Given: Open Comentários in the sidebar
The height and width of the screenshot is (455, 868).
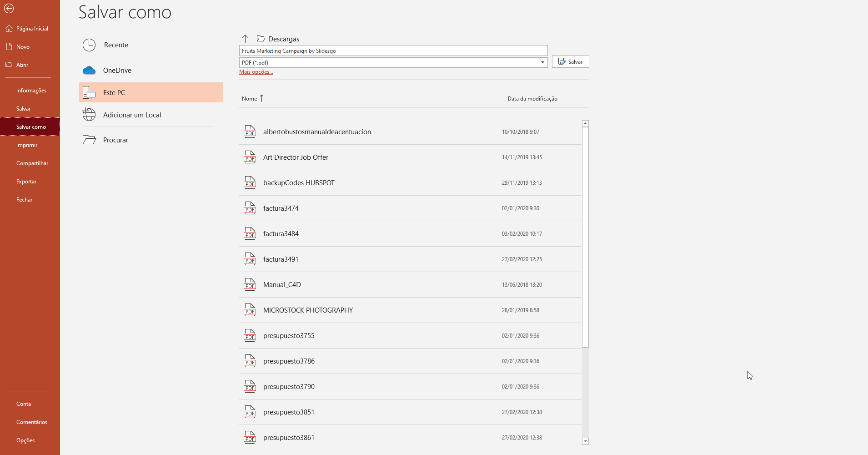Looking at the screenshot, I should tap(30, 422).
